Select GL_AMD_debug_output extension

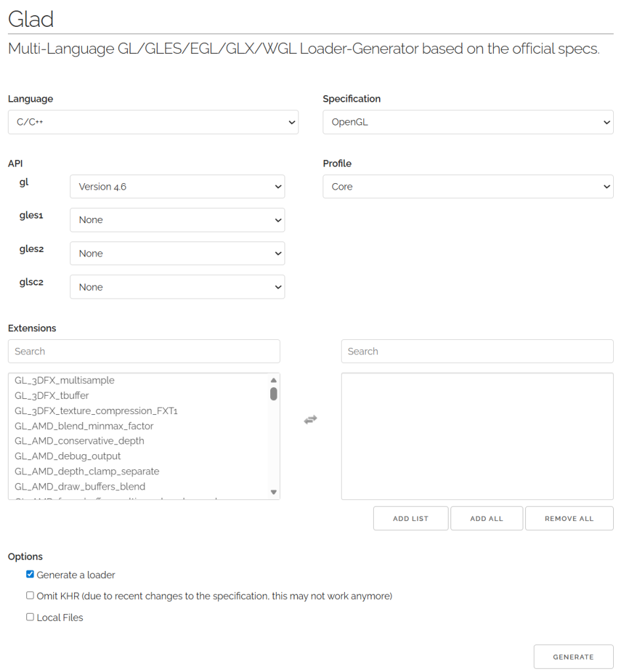click(x=68, y=456)
